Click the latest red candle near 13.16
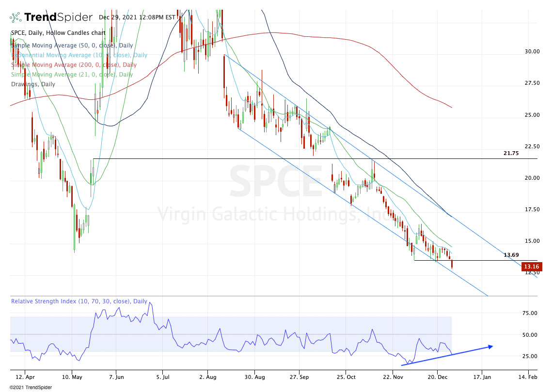The height and width of the screenshot is (392, 552). pyautogui.click(x=452, y=264)
